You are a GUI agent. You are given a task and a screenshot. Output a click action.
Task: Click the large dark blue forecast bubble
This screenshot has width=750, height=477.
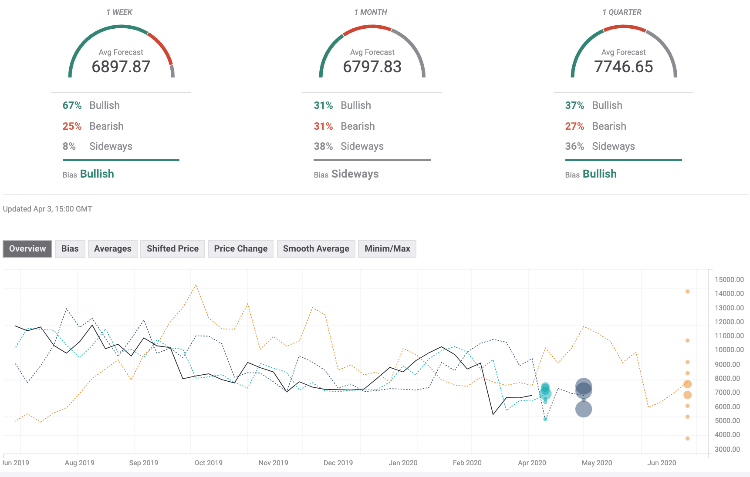pyautogui.click(x=584, y=389)
